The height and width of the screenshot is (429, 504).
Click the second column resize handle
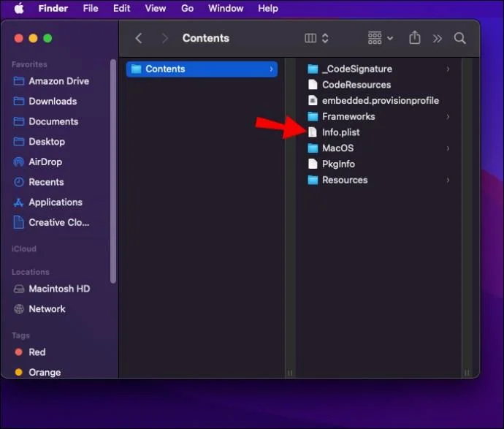(x=467, y=373)
